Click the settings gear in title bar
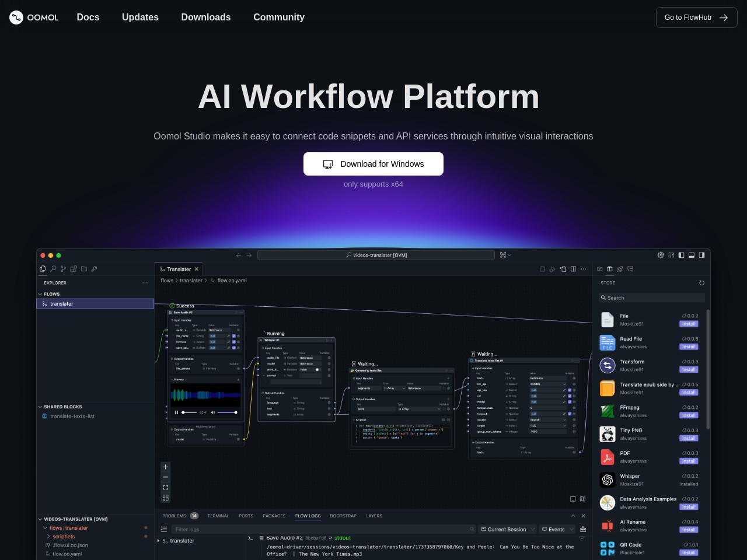Screen dimensions: 747x560 [661, 255]
